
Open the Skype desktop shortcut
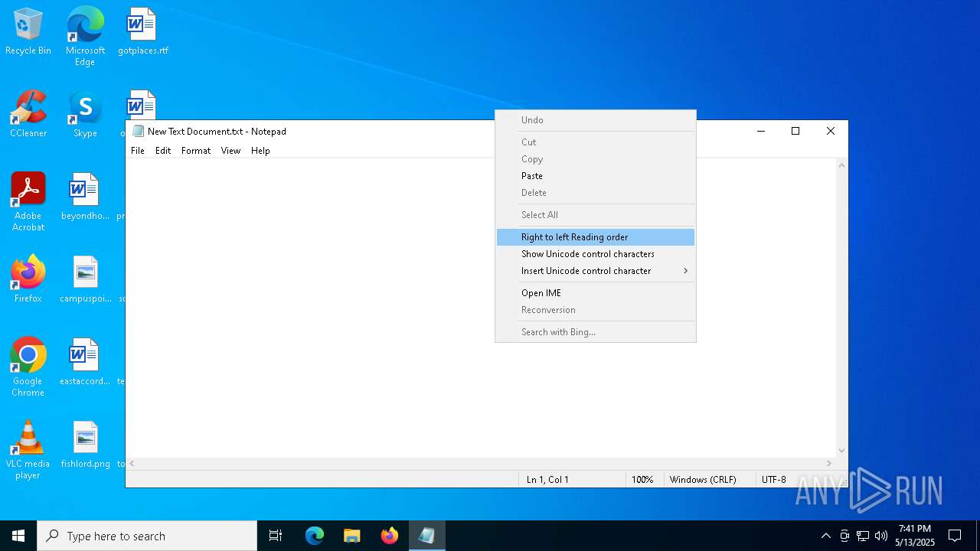click(x=85, y=114)
